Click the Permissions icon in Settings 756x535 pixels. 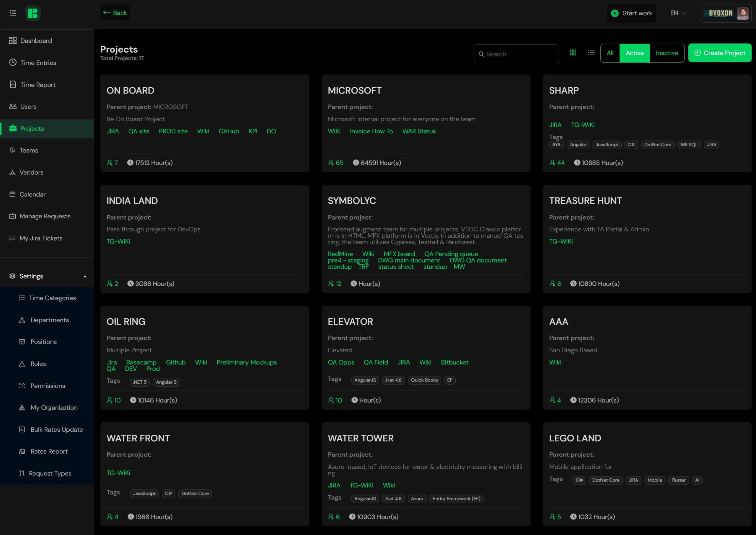click(22, 385)
